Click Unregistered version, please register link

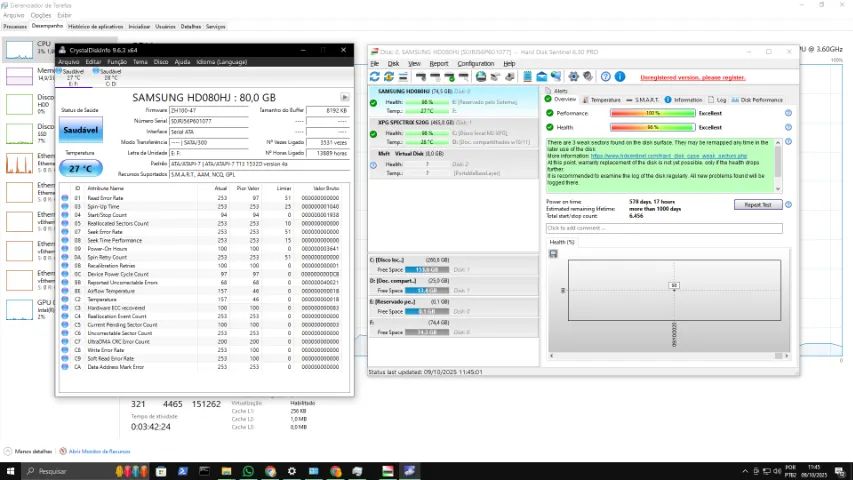click(x=693, y=77)
